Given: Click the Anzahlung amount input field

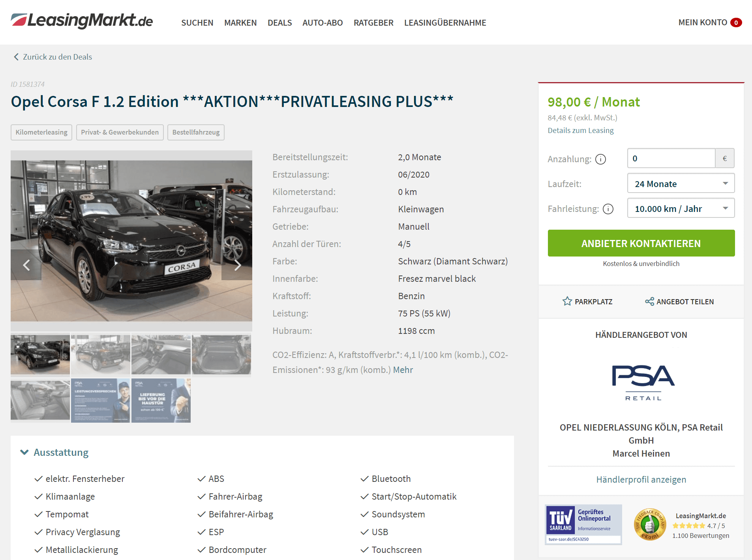Looking at the screenshot, I should (x=671, y=158).
